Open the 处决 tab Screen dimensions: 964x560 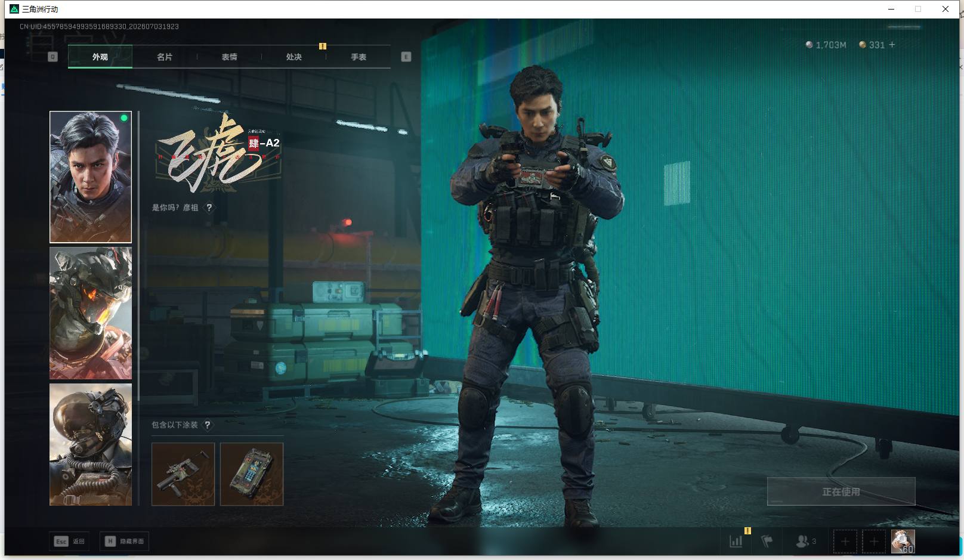click(x=294, y=57)
